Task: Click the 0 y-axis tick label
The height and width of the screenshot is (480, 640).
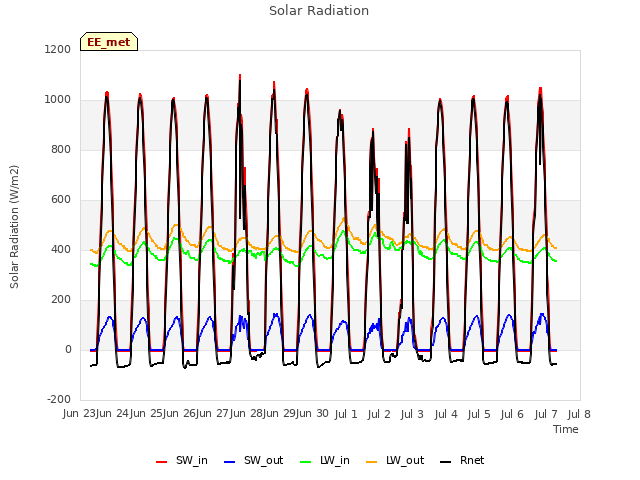Action: click(68, 349)
